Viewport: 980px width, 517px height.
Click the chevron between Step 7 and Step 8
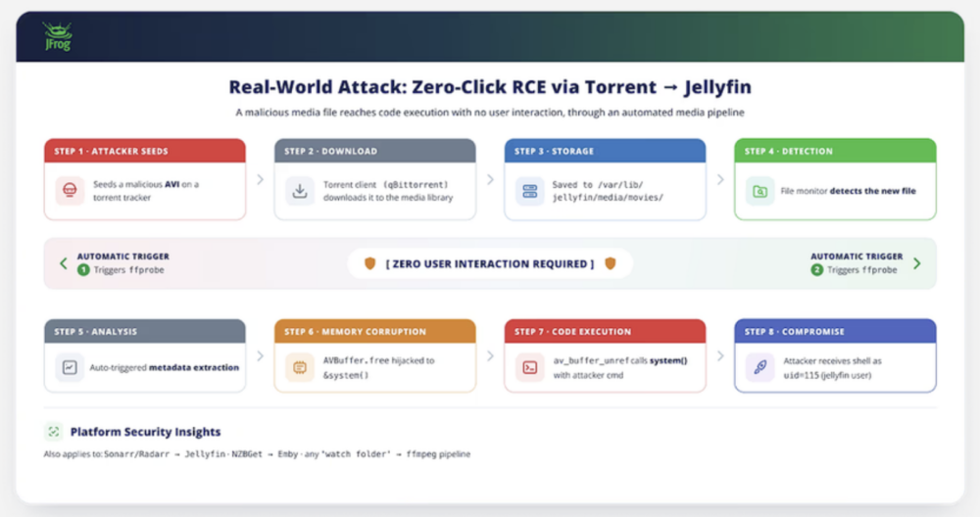pos(720,355)
